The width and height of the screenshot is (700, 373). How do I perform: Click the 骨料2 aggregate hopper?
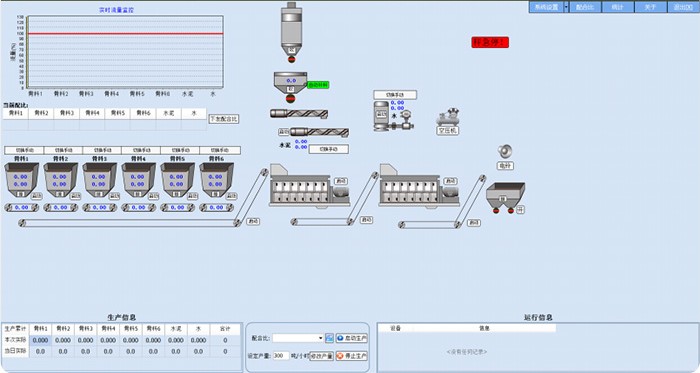61,180
